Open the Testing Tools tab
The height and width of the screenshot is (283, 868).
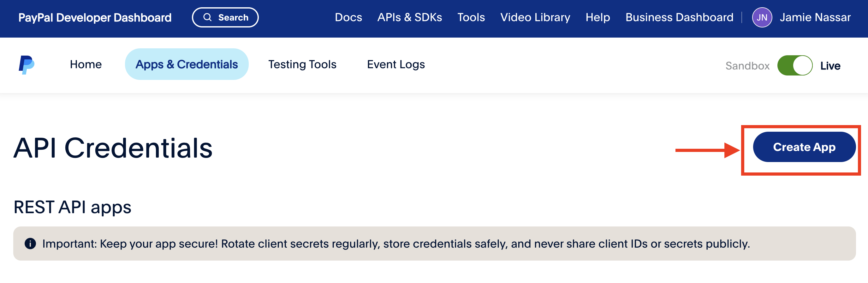302,64
